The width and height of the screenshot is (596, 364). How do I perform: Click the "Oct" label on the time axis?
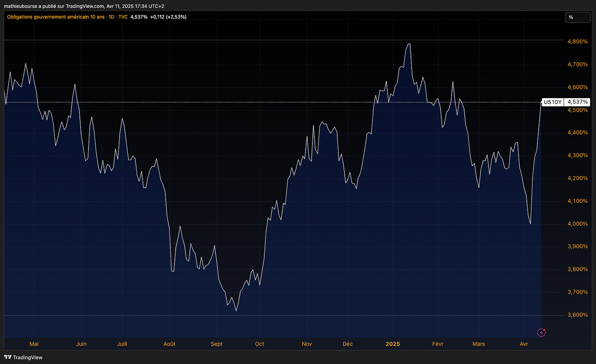click(260, 344)
